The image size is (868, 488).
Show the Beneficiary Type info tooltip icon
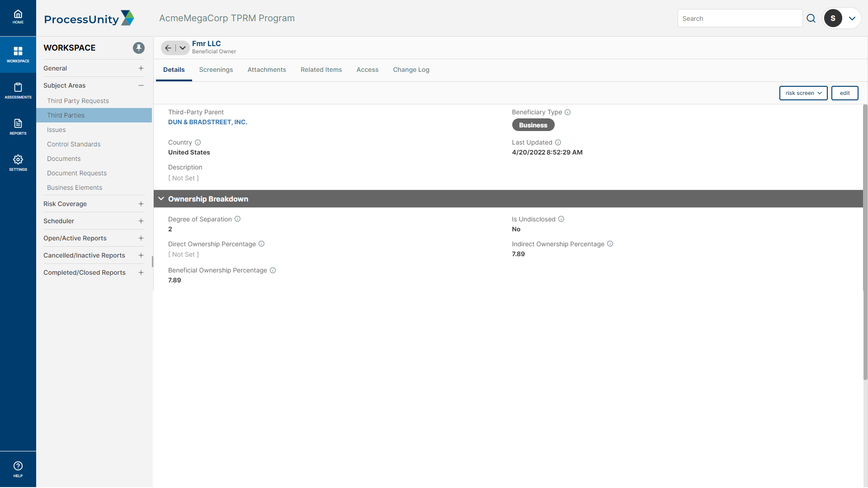click(568, 112)
